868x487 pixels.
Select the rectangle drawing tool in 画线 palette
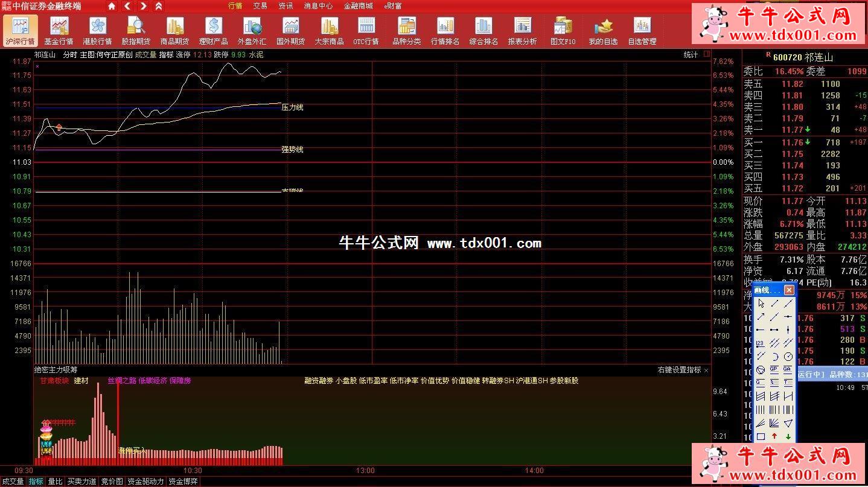click(761, 436)
